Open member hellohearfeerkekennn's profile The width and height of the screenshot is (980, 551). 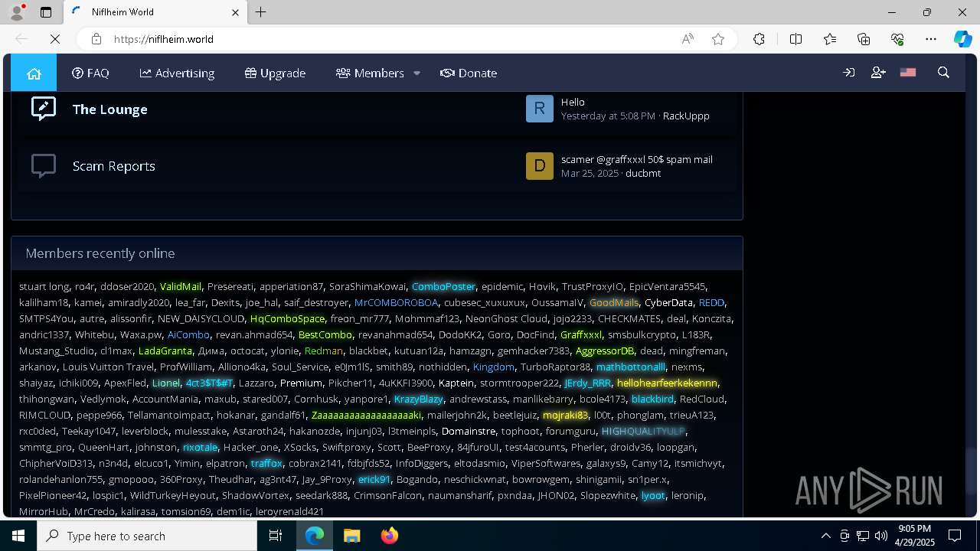(x=667, y=383)
